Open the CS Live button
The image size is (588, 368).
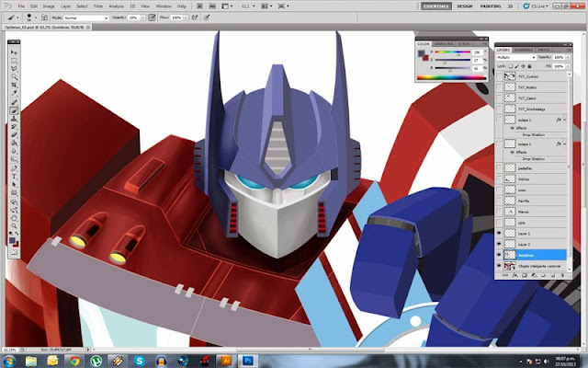pos(536,6)
